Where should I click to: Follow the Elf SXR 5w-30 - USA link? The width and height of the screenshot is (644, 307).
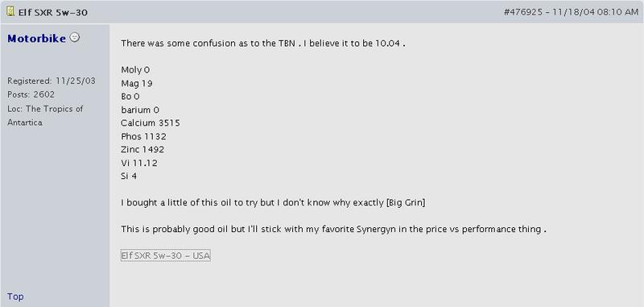(x=166, y=255)
